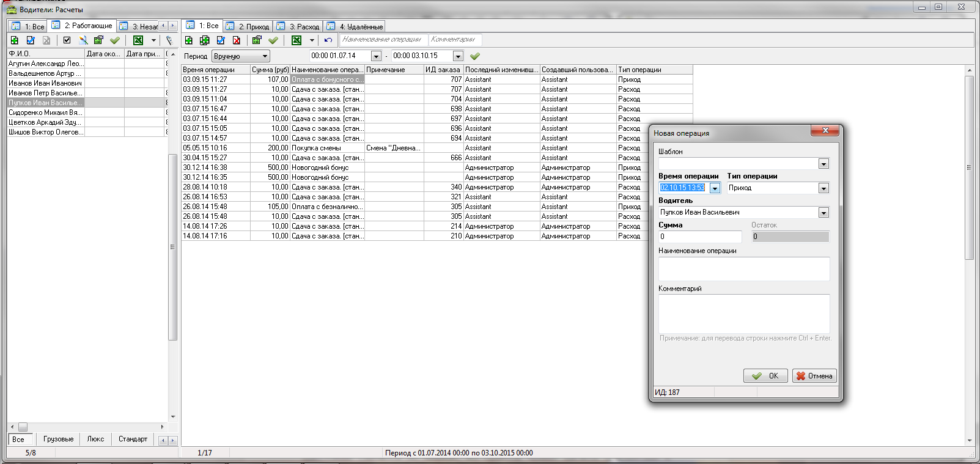Open start date 01.07.14 calendar dropdown
The width and height of the screenshot is (980, 464).
click(x=377, y=56)
